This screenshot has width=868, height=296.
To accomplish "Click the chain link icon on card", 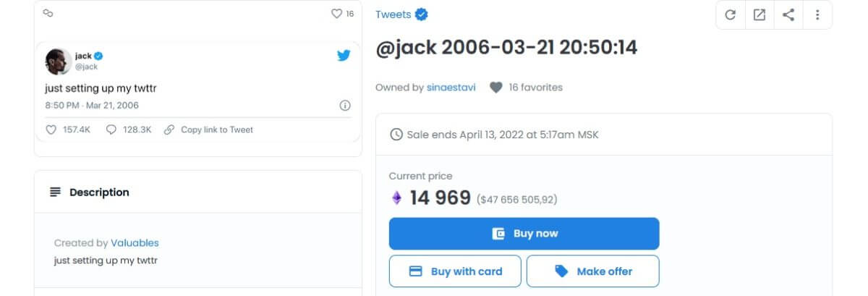I will [x=48, y=13].
